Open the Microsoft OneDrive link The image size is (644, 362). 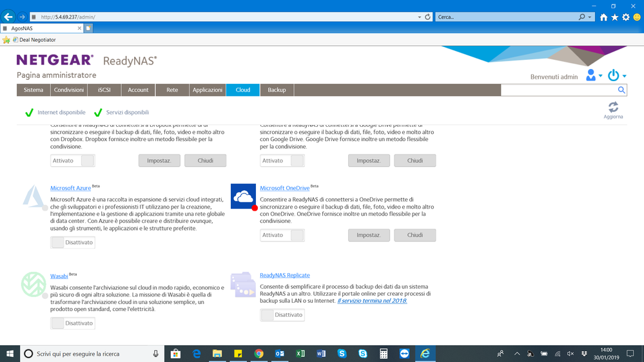point(285,188)
